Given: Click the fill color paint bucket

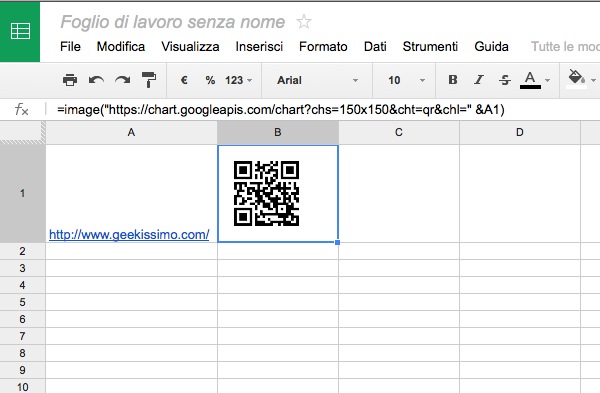Looking at the screenshot, I should (576, 79).
